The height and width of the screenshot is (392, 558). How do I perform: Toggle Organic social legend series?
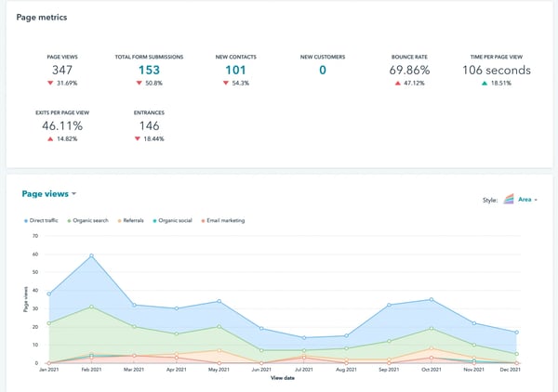pos(172,220)
